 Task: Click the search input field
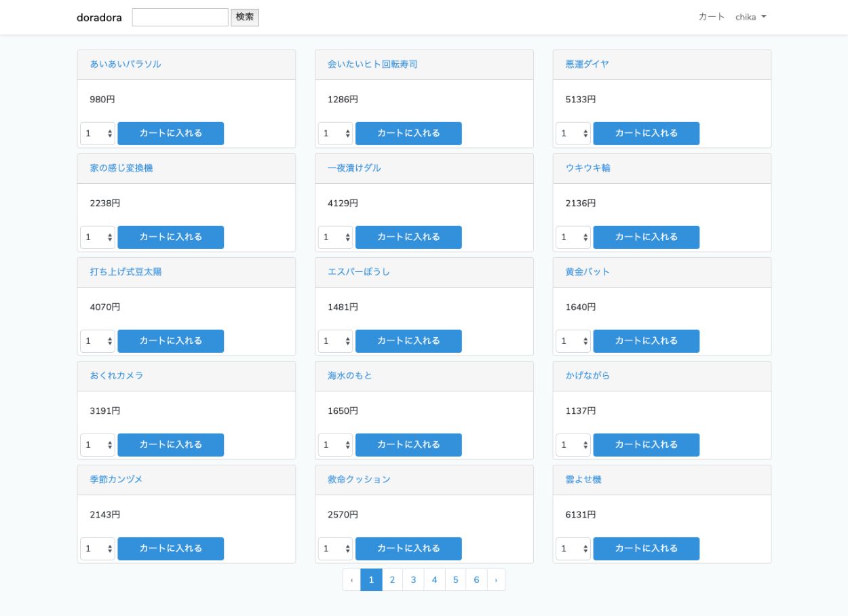coord(180,18)
